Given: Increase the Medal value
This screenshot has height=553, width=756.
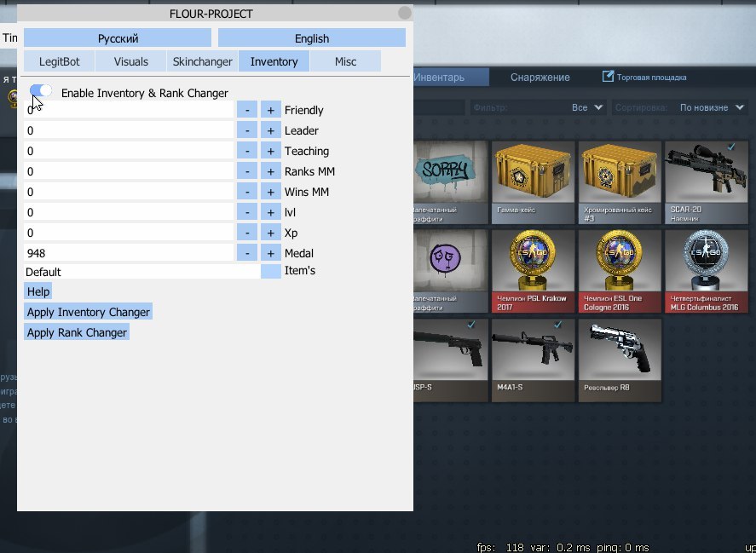Looking at the screenshot, I should [270, 253].
